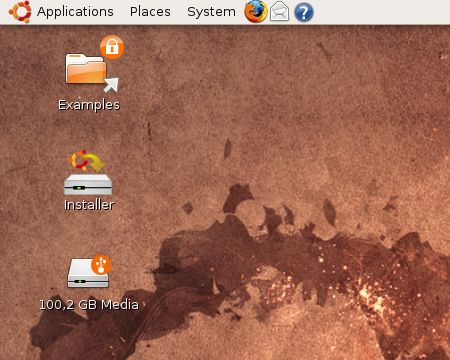
Task: Select the USB drive media icon
Action: (x=89, y=271)
